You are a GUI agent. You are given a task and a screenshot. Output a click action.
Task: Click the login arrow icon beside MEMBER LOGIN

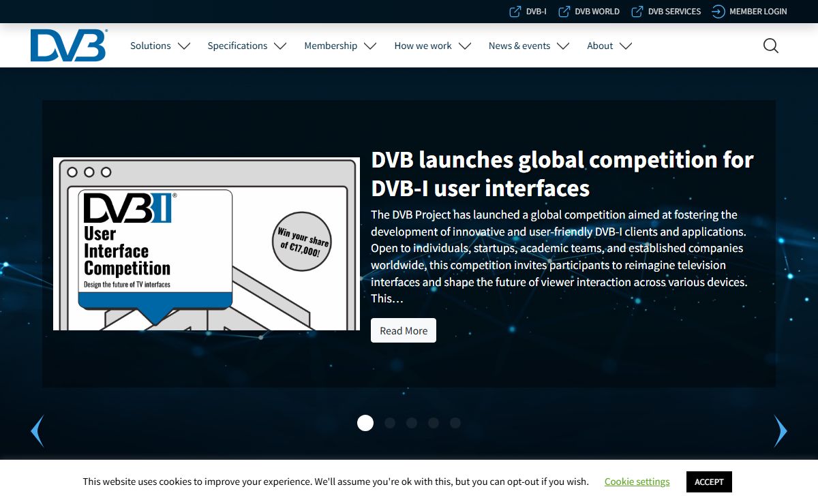[x=718, y=12]
